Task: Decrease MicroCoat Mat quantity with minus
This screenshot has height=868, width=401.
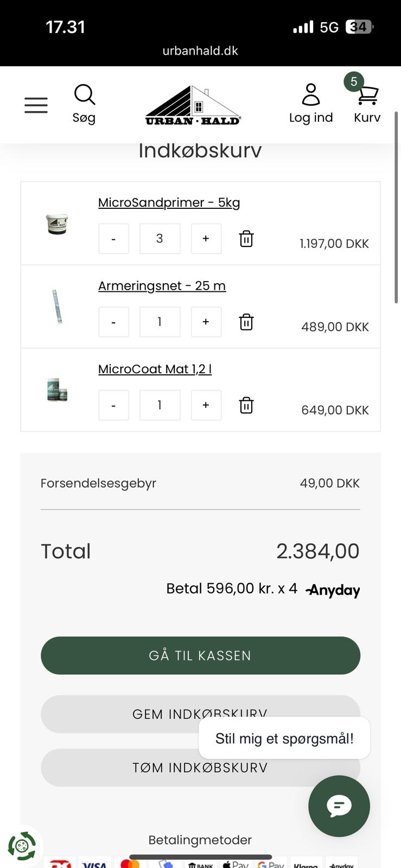Action: [113, 405]
